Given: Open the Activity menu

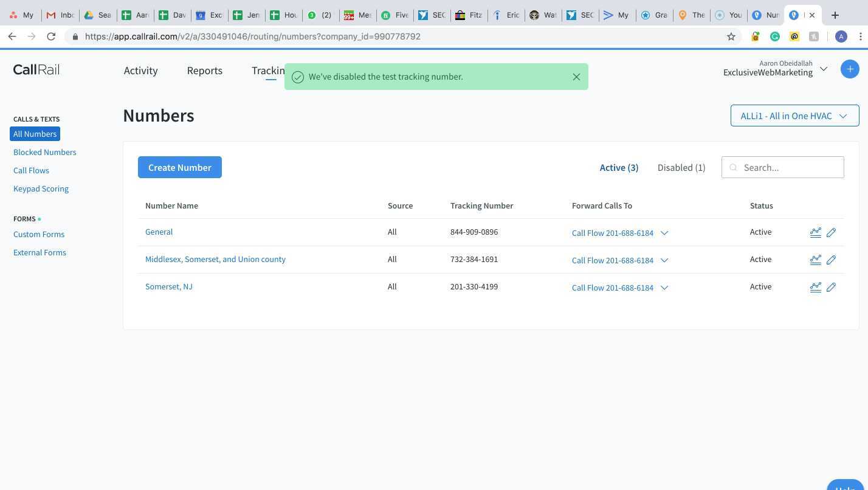Looking at the screenshot, I should tap(140, 71).
